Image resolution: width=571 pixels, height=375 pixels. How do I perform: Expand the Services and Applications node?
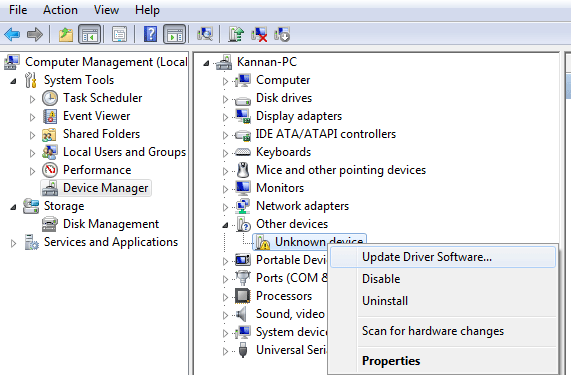pos(13,243)
